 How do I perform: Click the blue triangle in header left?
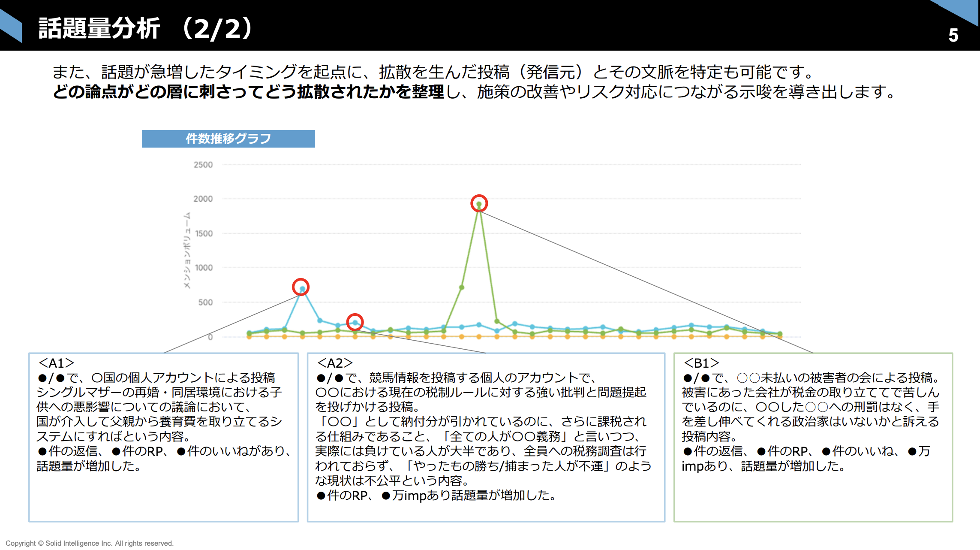[11, 26]
